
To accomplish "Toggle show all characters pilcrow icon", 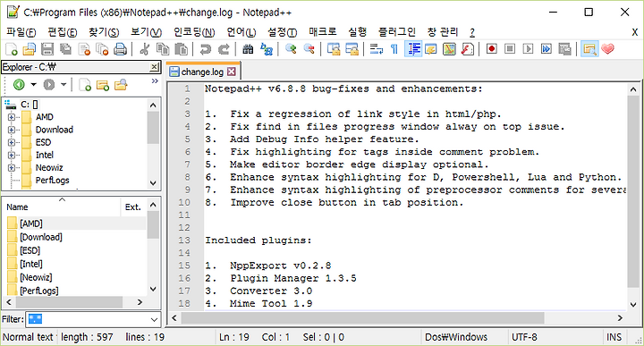I will point(394,49).
